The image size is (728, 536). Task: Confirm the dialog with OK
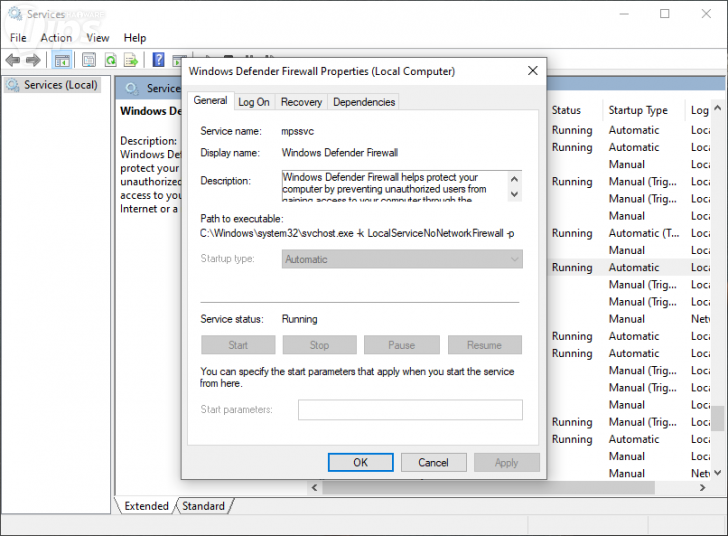coord(360,463)
